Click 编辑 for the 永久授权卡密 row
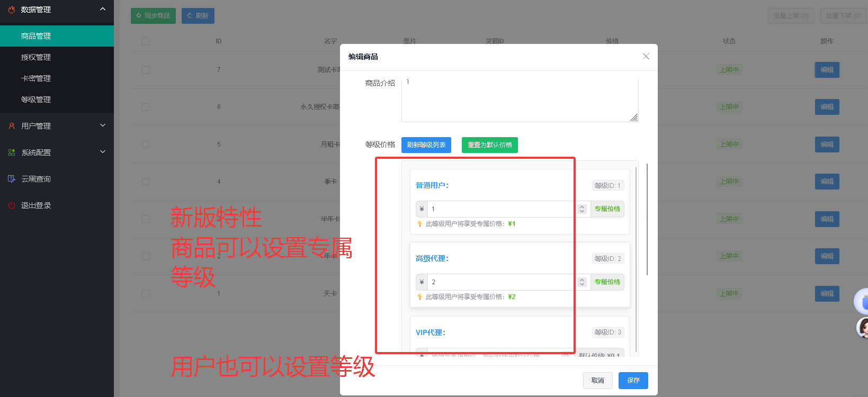 (827, 107)
